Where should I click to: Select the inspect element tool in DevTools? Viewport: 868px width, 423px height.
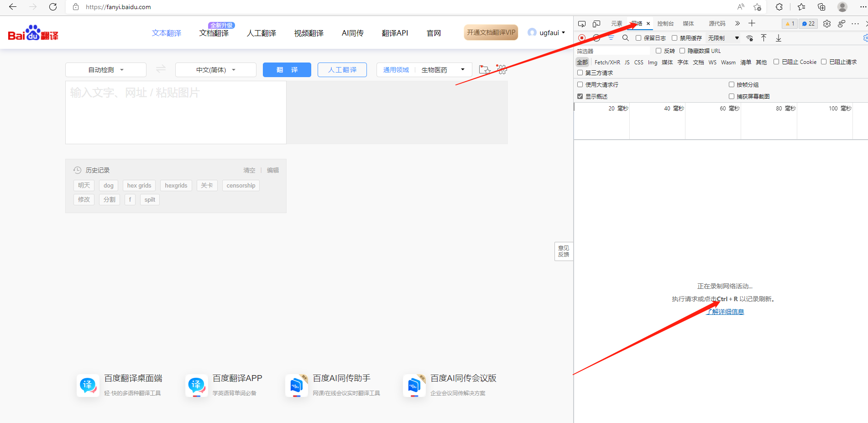(582, 24)
